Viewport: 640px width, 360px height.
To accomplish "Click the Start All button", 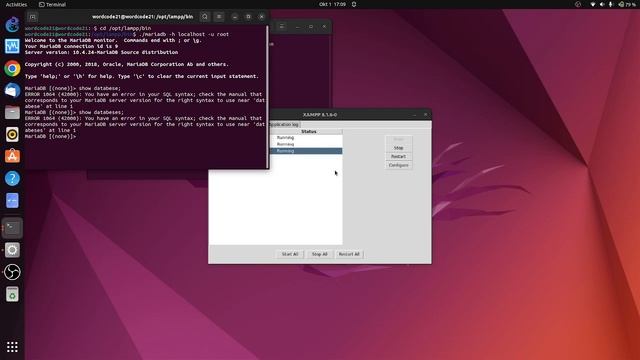I will (x=290, y=254).
